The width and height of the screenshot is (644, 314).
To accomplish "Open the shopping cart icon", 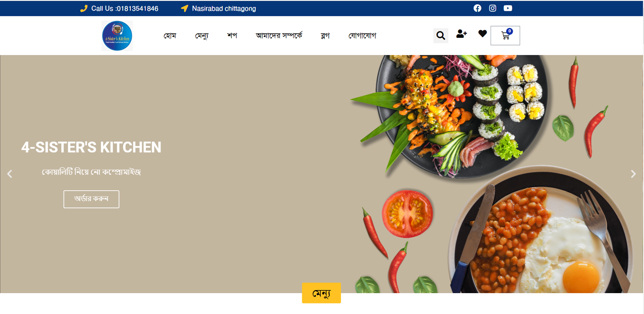I will pos(505,35).
